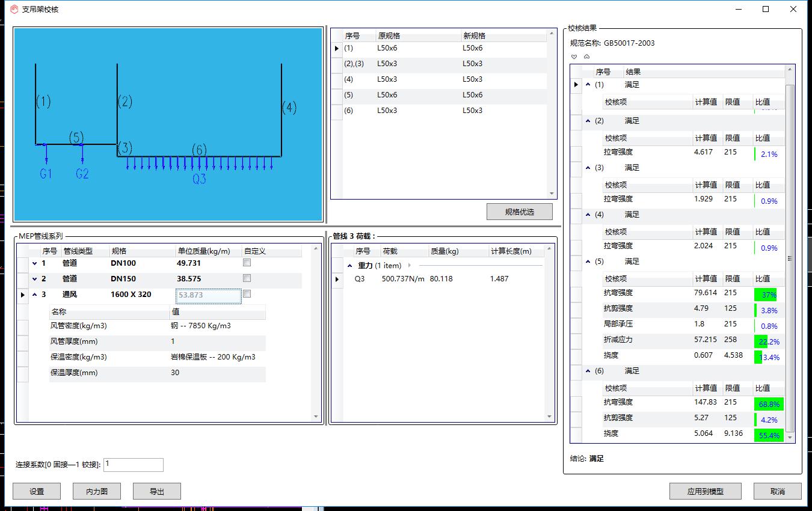Expand pipeline row 1 DN100 details

coord(35,263)
